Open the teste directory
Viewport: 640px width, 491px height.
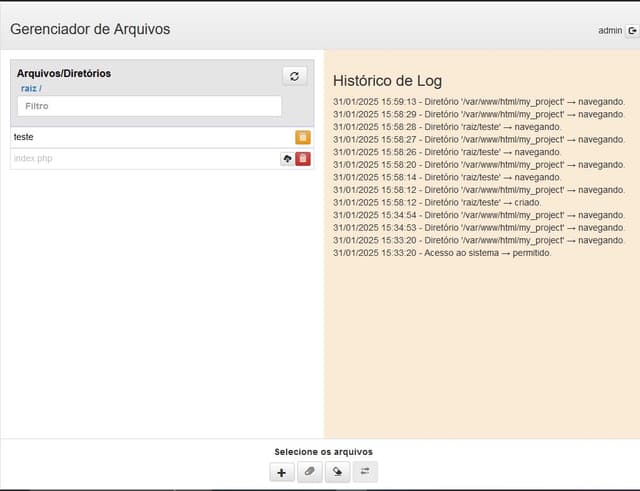click(x=24, y=137)
